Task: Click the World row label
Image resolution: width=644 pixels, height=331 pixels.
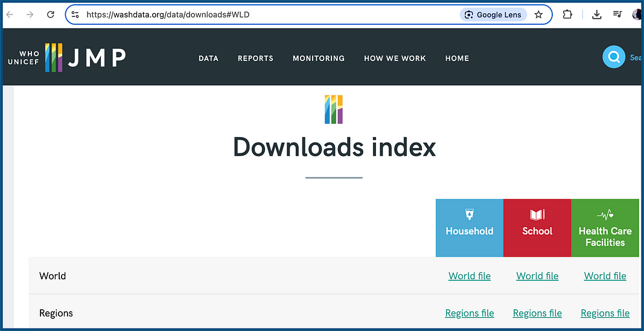Action: (53, 276)
